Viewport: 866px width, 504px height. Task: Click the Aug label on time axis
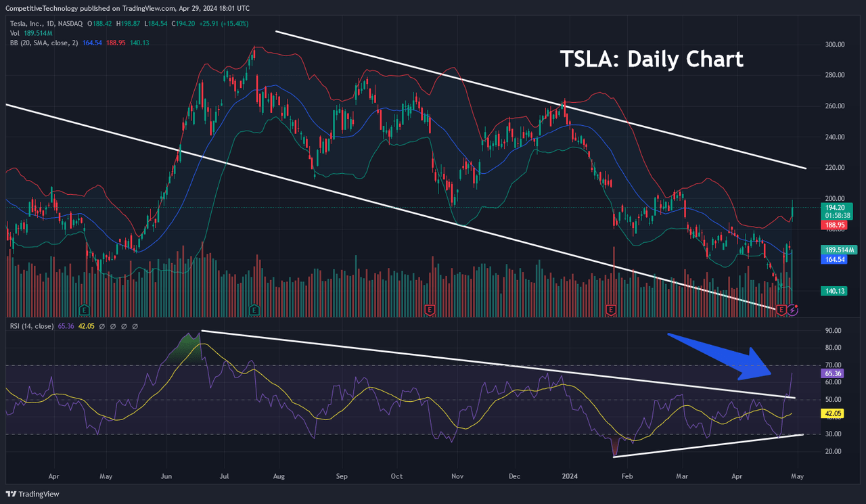[x=279, y=476]
